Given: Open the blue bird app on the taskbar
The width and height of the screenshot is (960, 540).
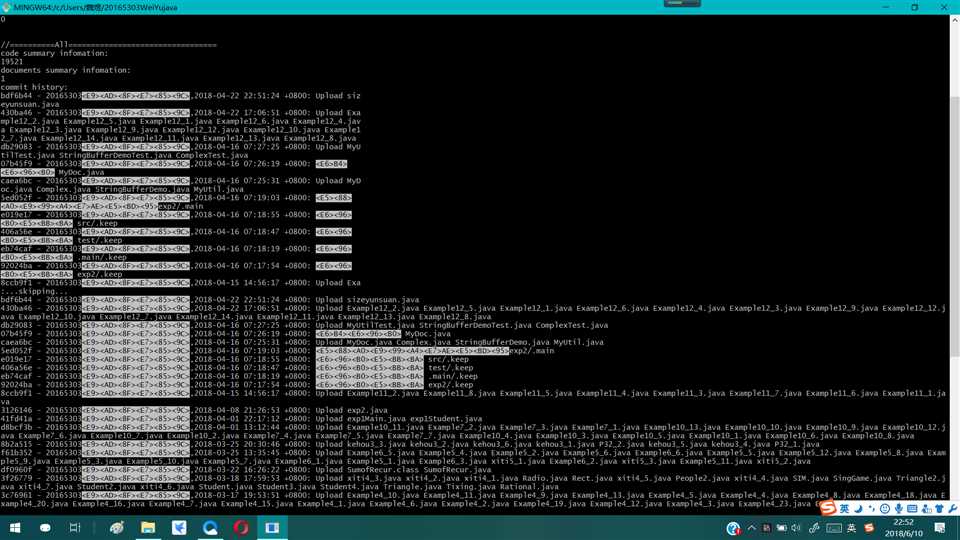Looking at the screenshot, I should 179,527.
